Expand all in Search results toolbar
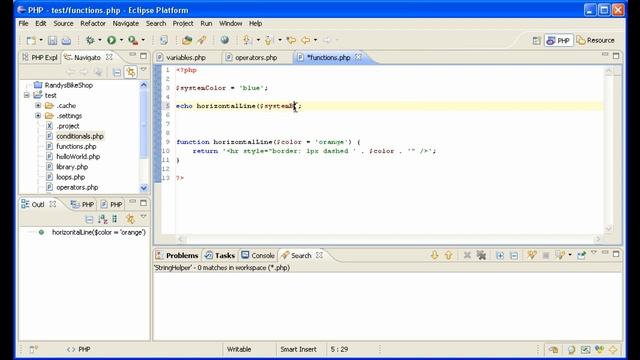Viewport: 640px width, 360px height. pos(500,256)
